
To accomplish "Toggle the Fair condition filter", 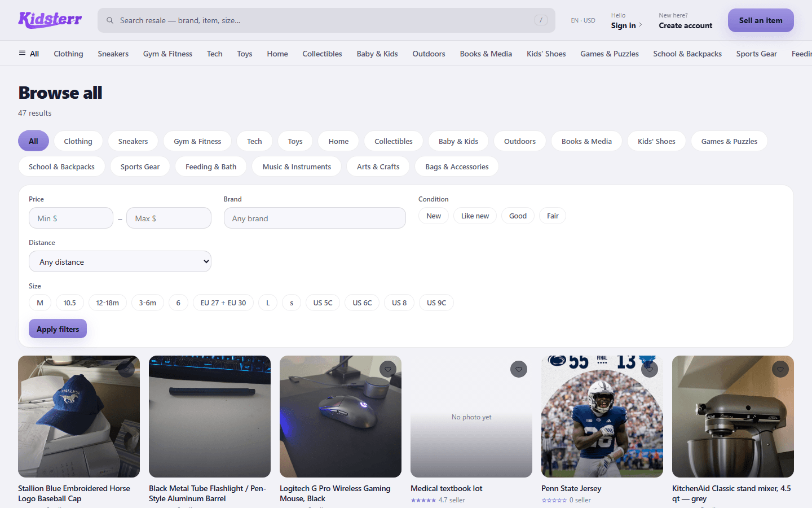I will tap(553, 216).
